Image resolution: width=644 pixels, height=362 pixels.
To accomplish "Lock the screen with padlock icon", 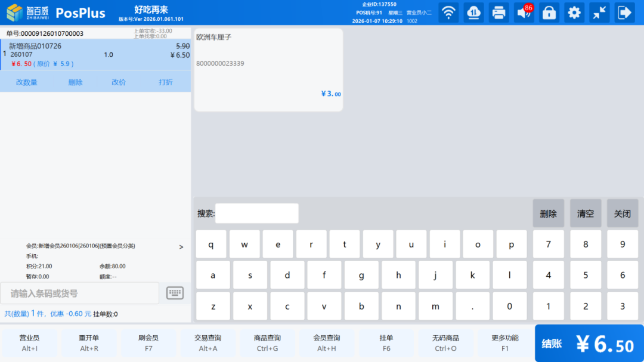I will click(549, 13).
